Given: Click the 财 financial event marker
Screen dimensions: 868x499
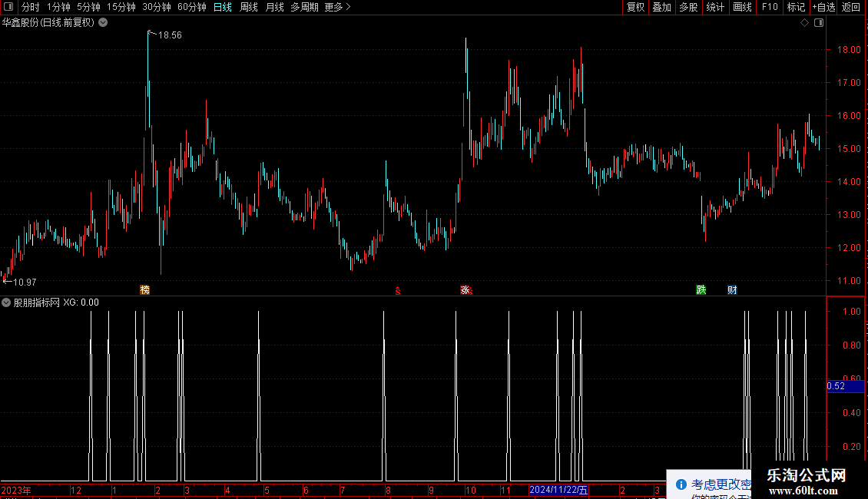Looking at the screenshot, I should tap(732, 289).
